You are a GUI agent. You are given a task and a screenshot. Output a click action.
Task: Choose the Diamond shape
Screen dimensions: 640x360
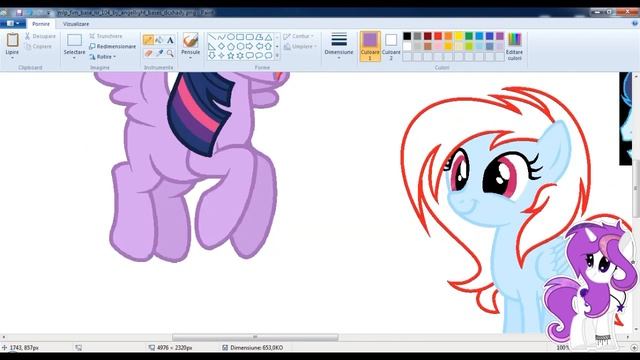click(x=222, y=46)
